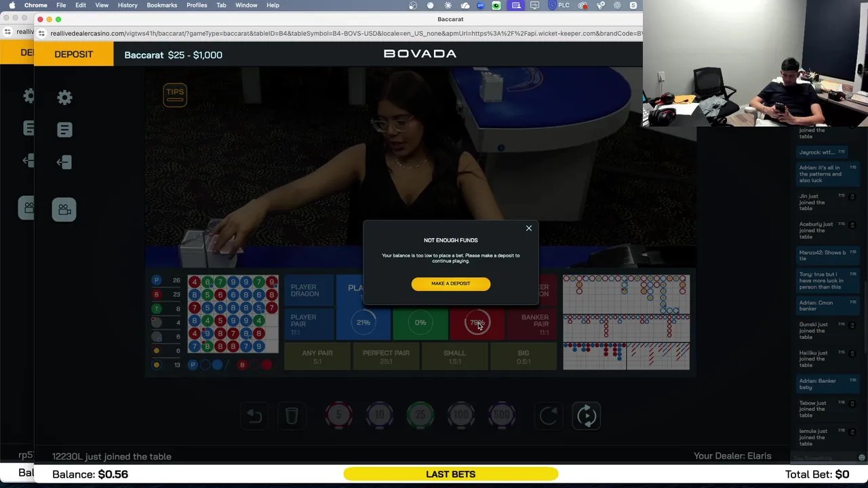Screen dimensions: 868x488
Task: Click the exit table arrow icon
Action: coord(64,162)
